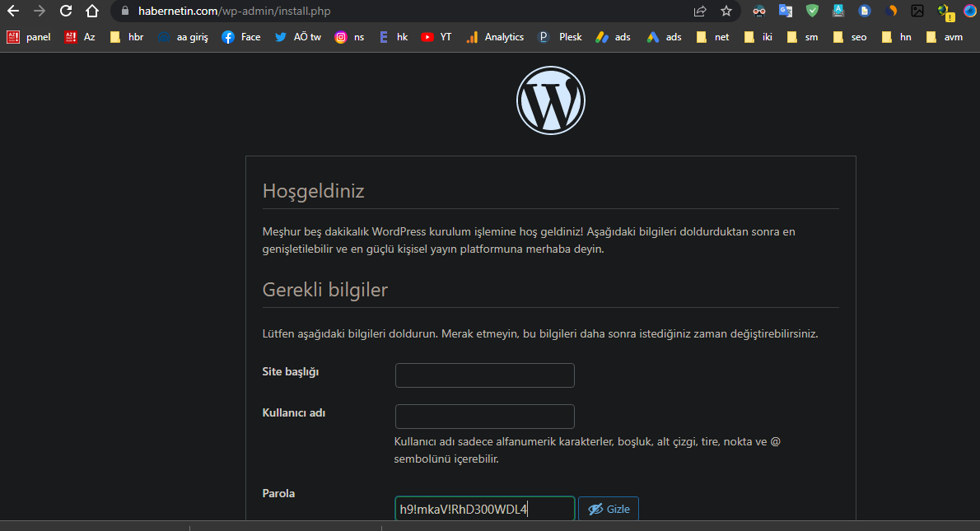980x531 pixels.
Task: Expand the 'seo' bookmarks folder
Action: [850, 38]
